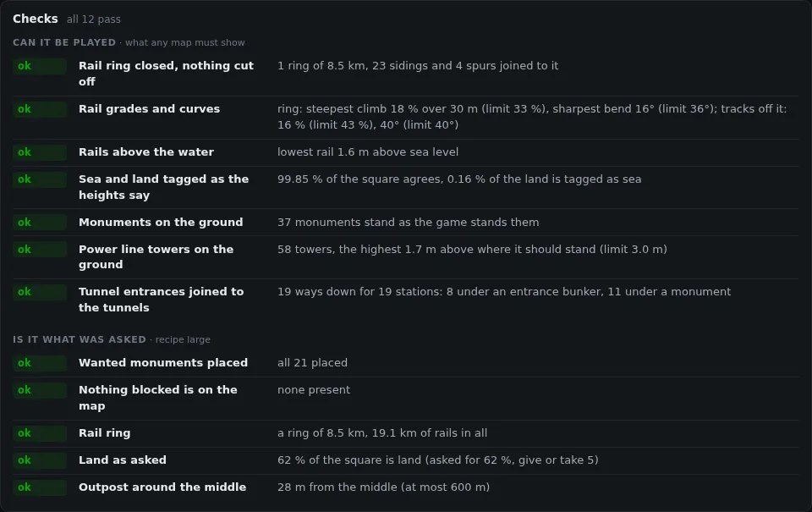Click the 'recipe large' label
The height and width of the screenshot is (512, 812).
(183, 340)
